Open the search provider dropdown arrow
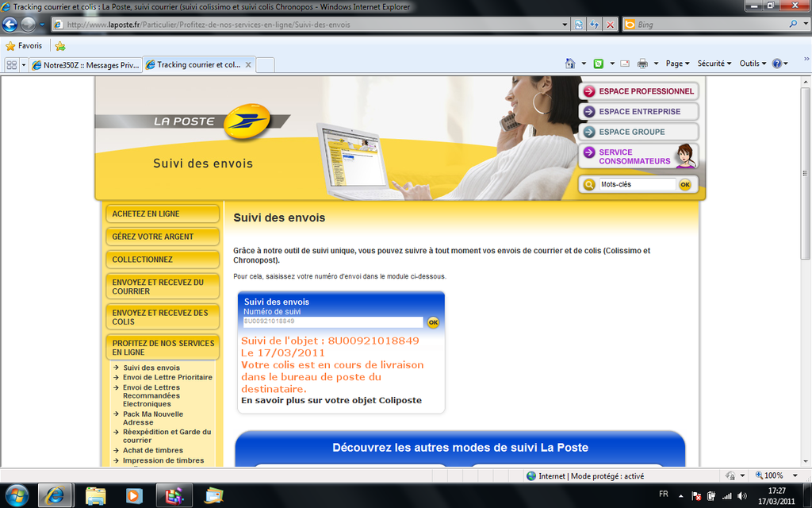This screenshot has height=508, width=812. [805, 25]
